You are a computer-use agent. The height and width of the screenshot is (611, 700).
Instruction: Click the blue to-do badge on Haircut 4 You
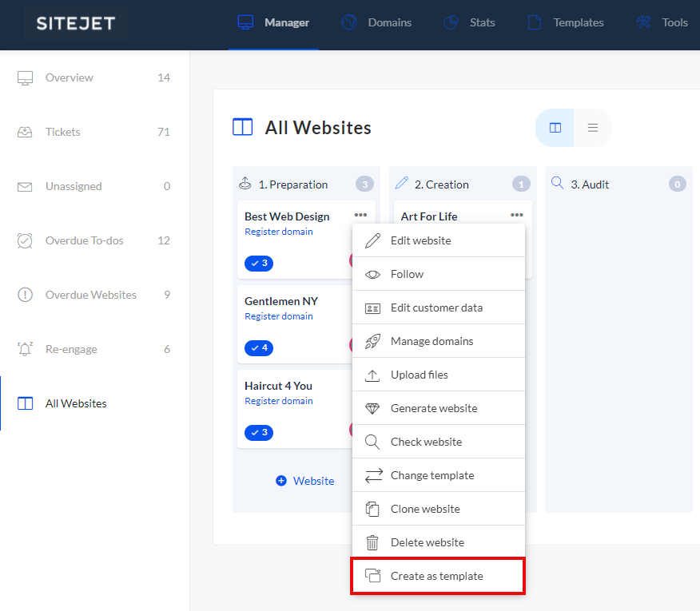[259, 432]
